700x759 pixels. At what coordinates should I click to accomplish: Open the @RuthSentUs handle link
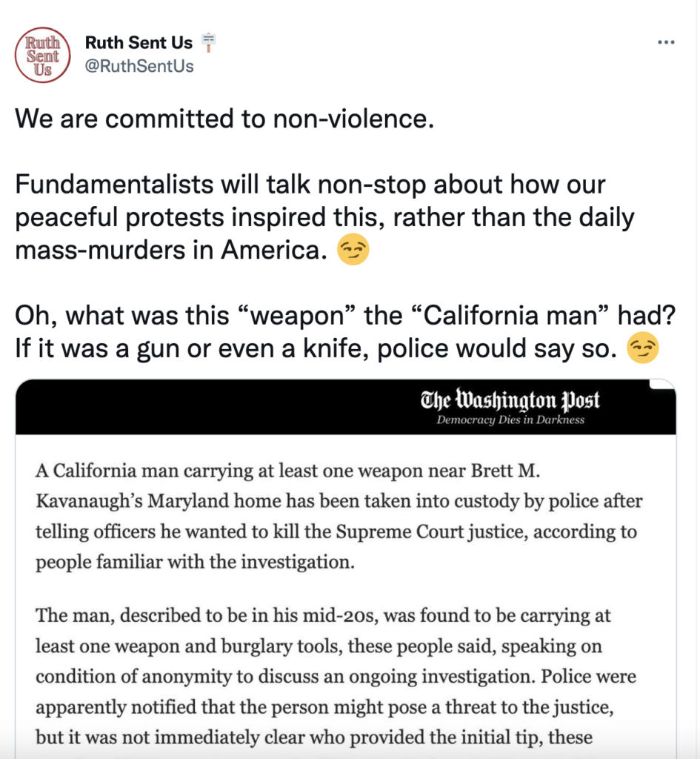pyautogui.click(x=139, y=66)
